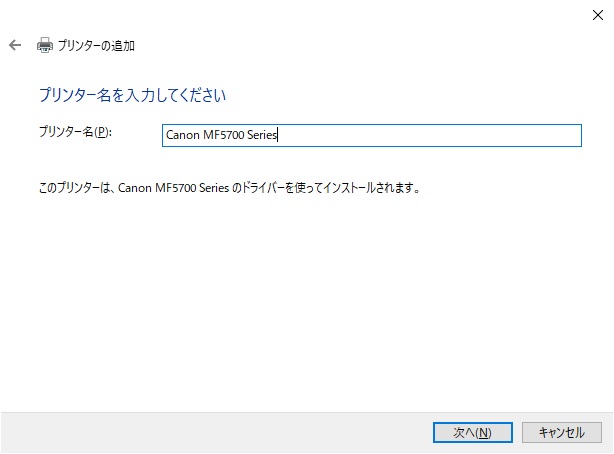Click the empty gray footer beside 次へ(N)
The image size is (614, 454).
click(x=215, y=432)
